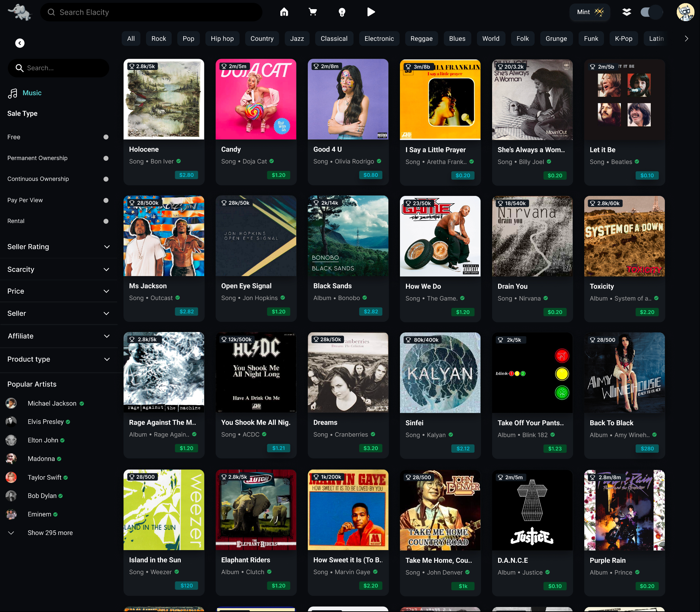Toggle the Pay Per View option

pyautogui.click(x=106, y=200)
